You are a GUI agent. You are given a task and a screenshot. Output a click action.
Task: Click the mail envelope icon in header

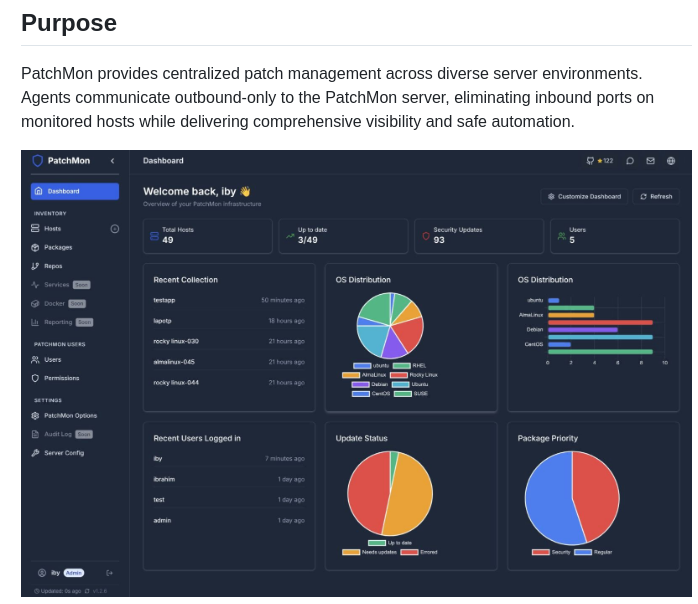point(650,161)
